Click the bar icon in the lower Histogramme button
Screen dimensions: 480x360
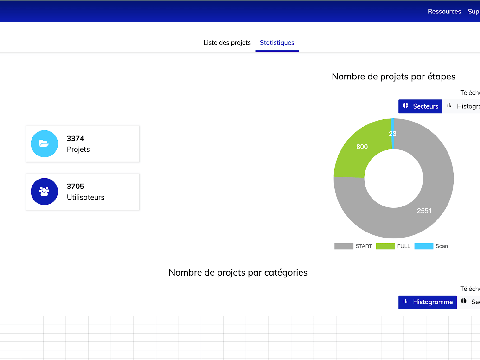(x=405, y=302)
